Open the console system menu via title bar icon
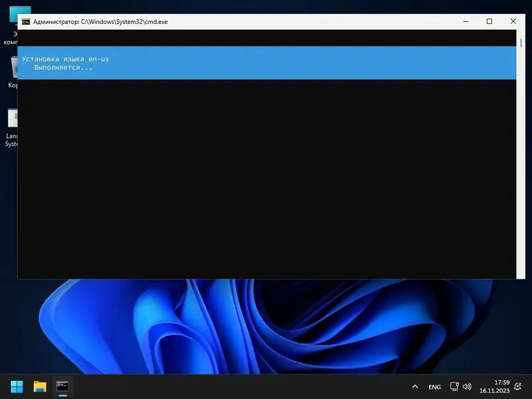 tap(27, 21)
